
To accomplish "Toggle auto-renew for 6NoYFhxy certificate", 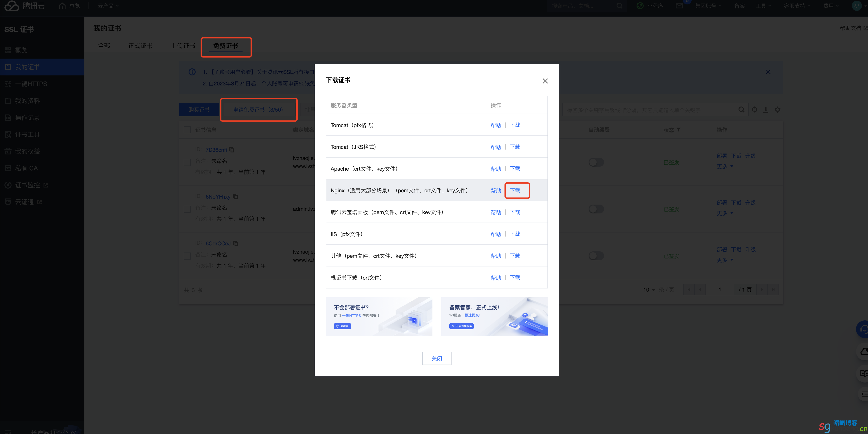I will [596, 209].
